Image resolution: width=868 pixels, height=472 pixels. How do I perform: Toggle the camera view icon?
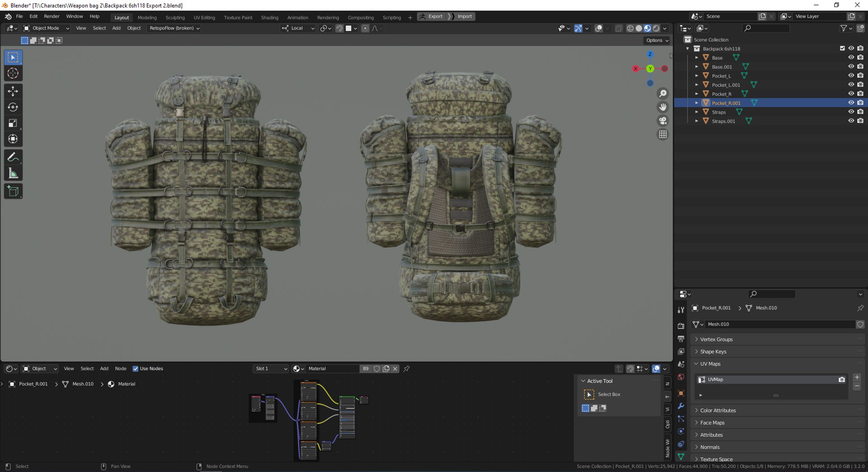(663, 121)
